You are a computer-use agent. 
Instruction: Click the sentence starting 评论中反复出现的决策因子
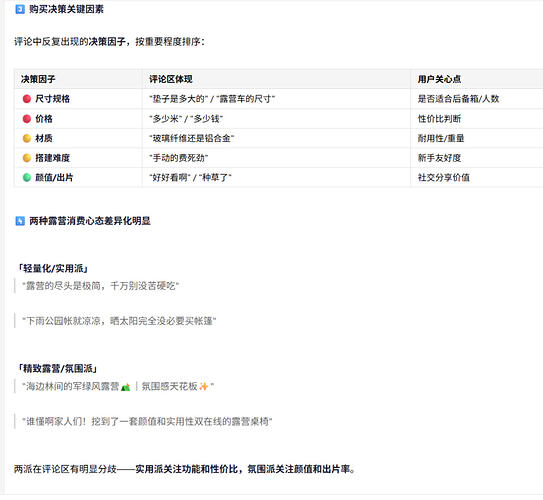pyautogui.click(x=109, y=42)
